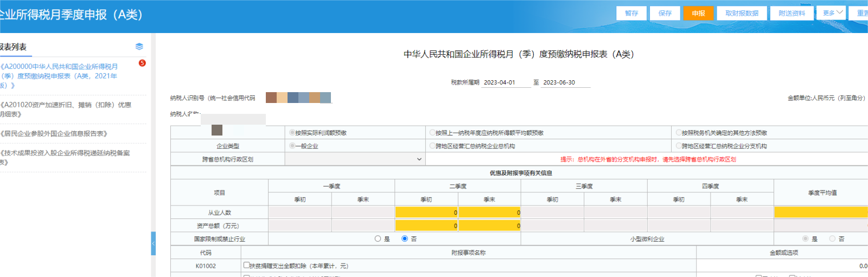This screenshot has height=277, width=868.
Task: Click the red badge showing 5
Action: pyautogui.click(x=142, y=63)
